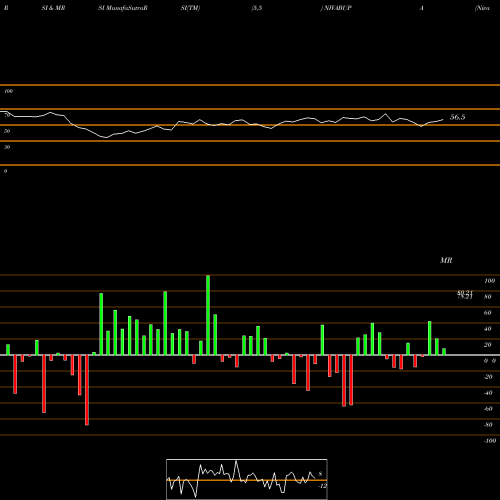Click the 'SI MunafaSutraR' header text
Screen dimensions: 500x500
(x=123, y=8)
